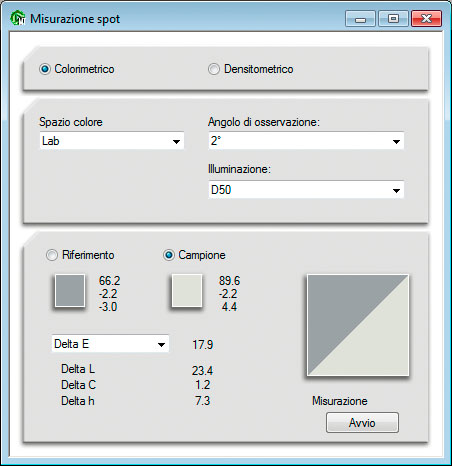Click the app icon in title bar
Screen dimensions: 452x466
tap(18, 18)
